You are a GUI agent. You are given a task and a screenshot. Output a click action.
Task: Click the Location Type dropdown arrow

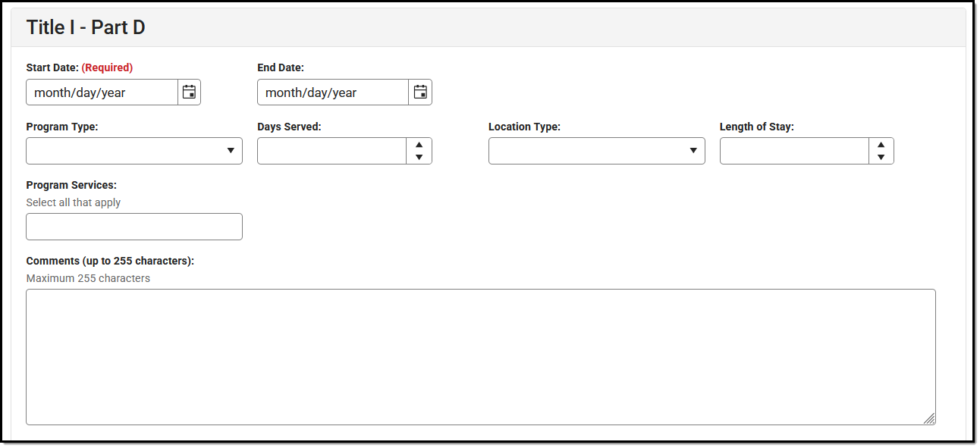coord(694,151)
